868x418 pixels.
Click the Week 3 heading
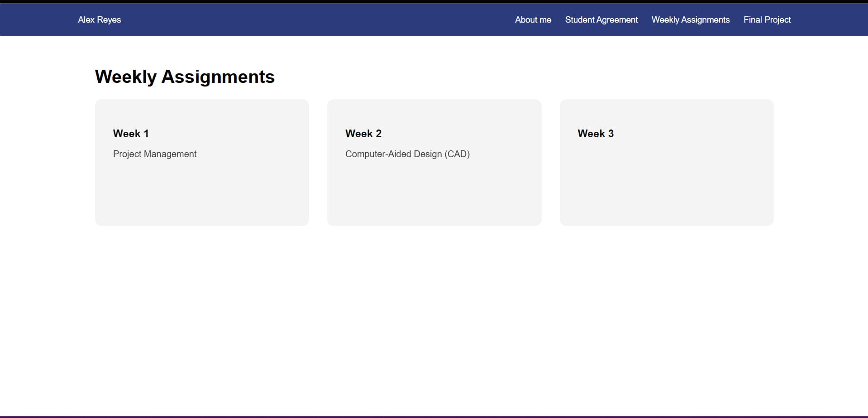coord(596,134)
